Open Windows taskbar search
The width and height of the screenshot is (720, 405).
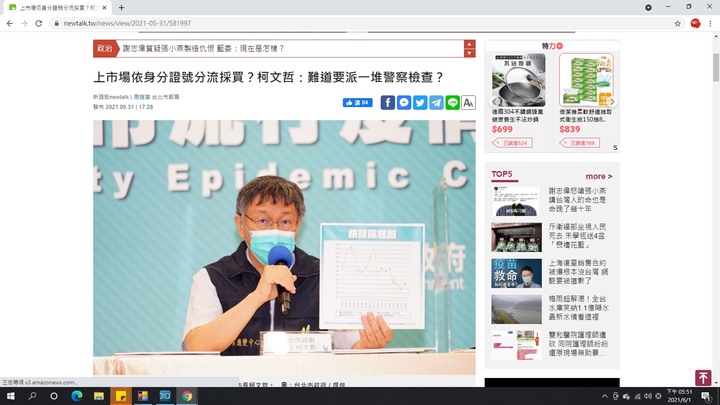pos(32,396)
